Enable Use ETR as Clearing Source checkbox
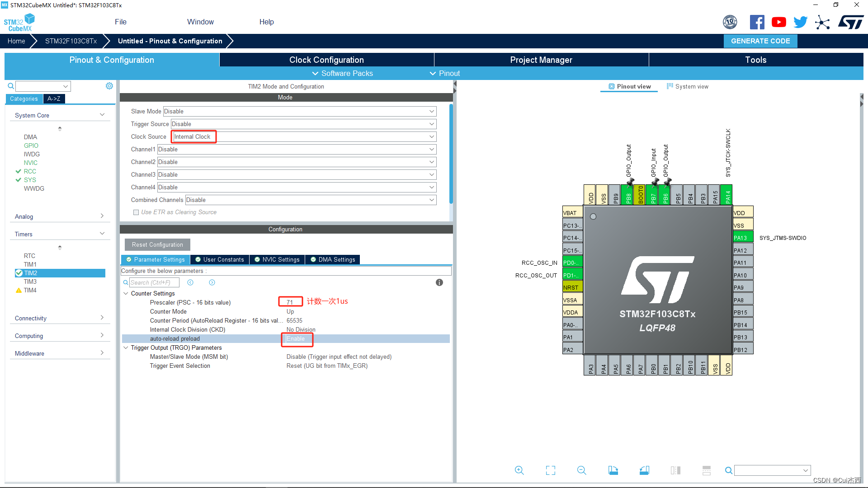Viewport: 868px width, 488px height. (x=136, y=212)
